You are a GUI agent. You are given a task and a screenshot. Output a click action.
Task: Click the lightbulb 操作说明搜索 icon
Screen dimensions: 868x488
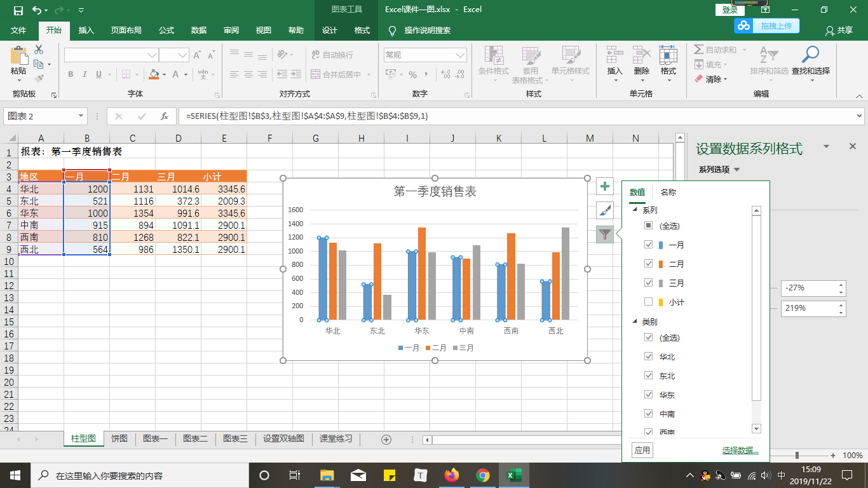[x=393, y=30]
